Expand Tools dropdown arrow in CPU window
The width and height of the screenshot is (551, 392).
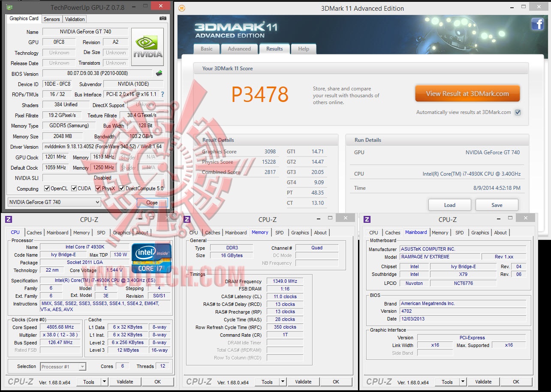pos(104,382)
